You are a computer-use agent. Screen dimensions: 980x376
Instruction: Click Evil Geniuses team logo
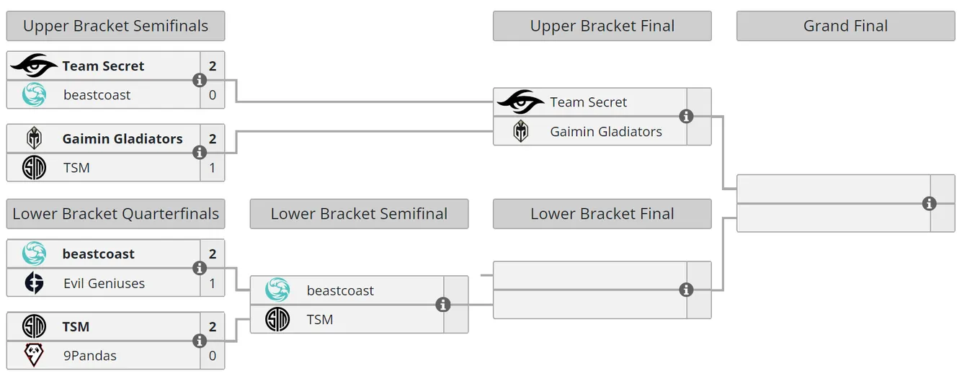coord(34,283)
